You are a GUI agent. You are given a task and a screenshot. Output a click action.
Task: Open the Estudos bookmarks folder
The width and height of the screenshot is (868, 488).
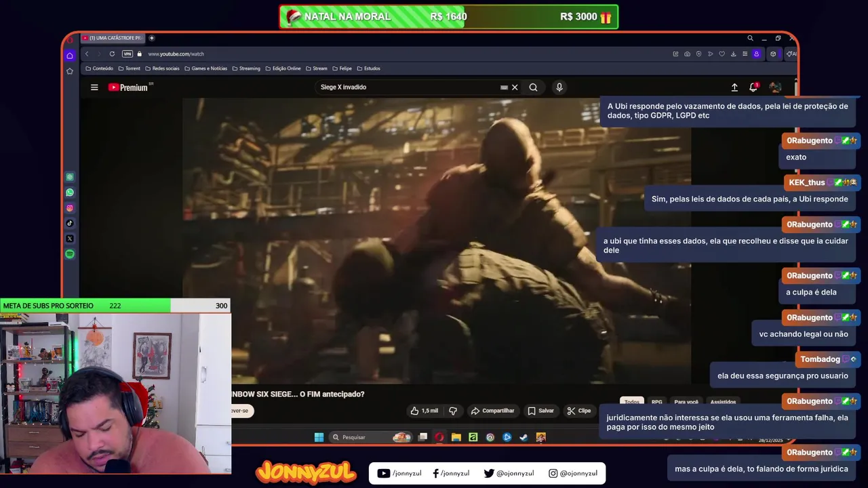368,68
